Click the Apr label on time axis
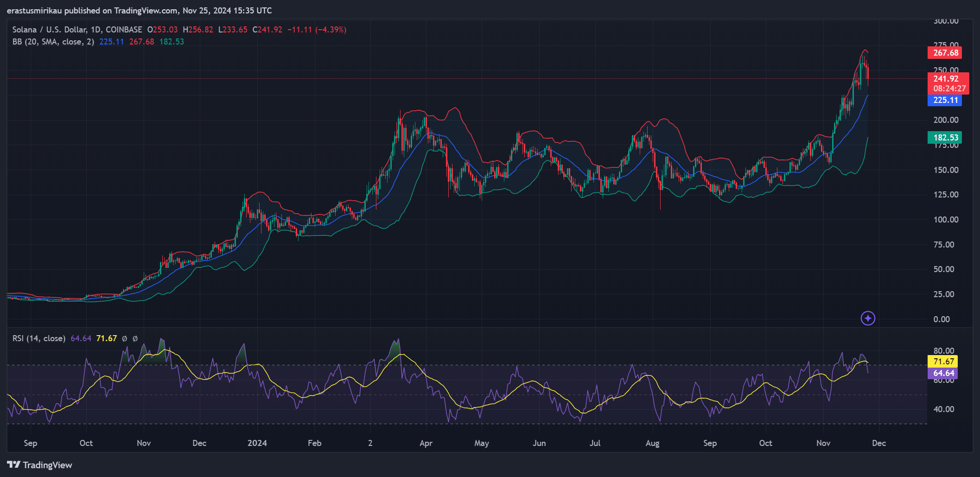 tap(426, 443)
